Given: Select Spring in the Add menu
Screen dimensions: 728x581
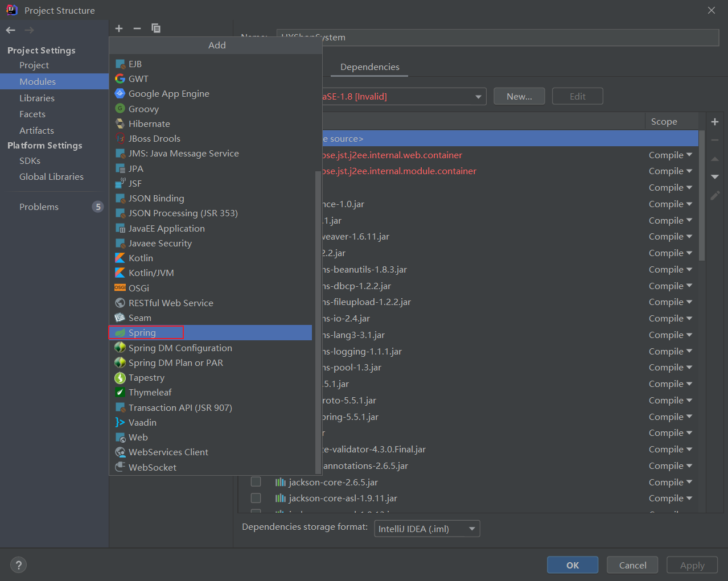Looking at the screenshot, I should point(210,332).
